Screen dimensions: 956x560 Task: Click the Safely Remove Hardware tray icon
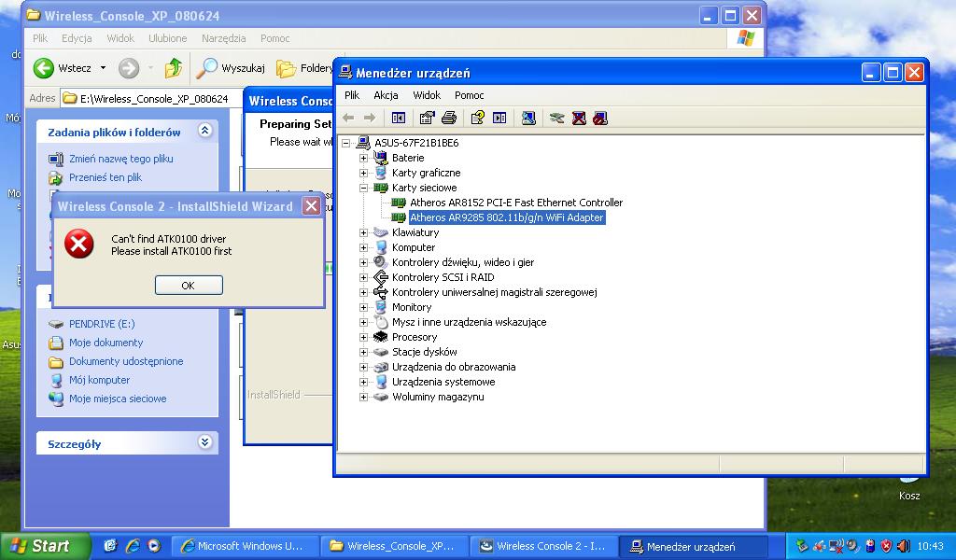[802, 547]
